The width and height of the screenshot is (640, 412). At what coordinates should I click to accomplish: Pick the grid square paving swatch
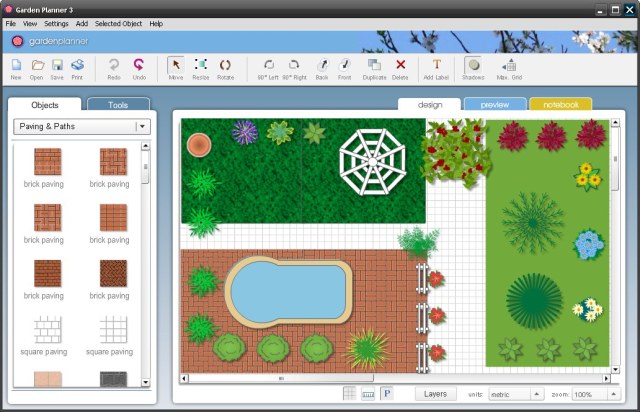pyautogui.click(x=113, y=329)
